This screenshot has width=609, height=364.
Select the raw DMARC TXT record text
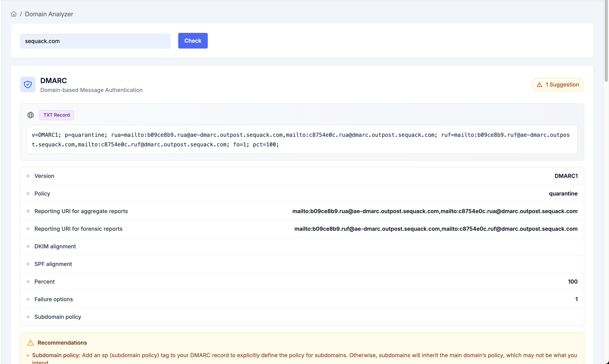[302, 140]
